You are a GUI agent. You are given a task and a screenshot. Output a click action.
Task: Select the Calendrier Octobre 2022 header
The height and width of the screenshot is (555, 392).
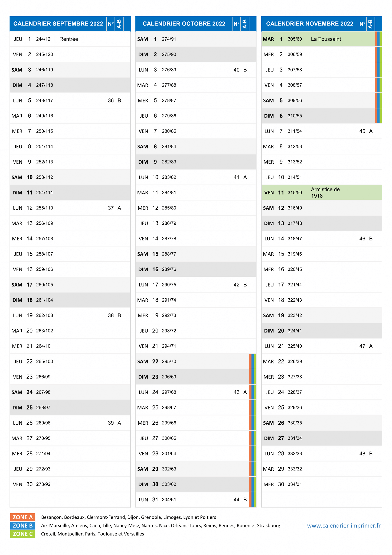pos(184,24)
